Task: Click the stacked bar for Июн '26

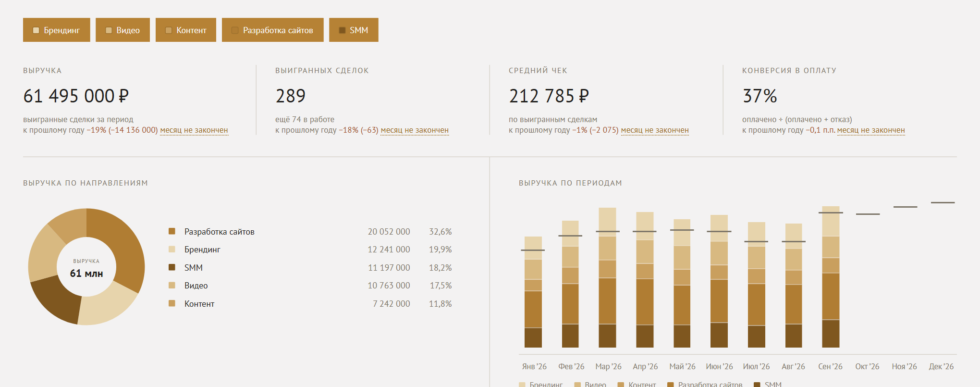Action: pos(719,281)
